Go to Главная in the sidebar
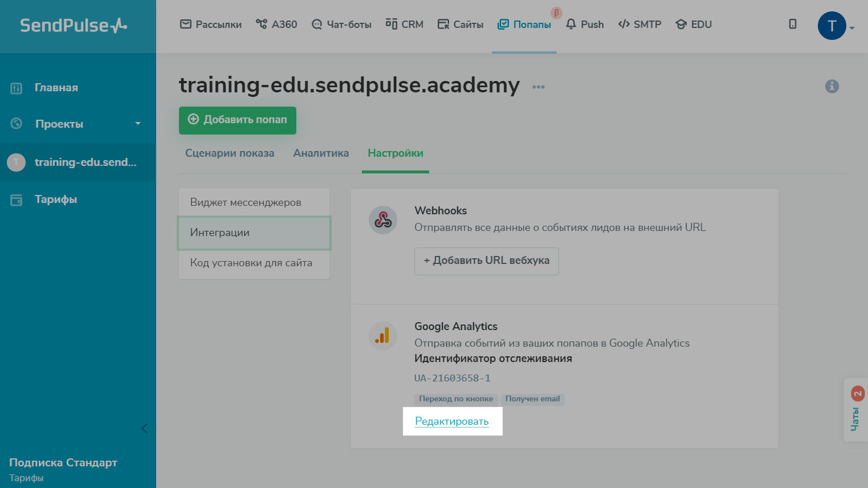 point(56,88)
